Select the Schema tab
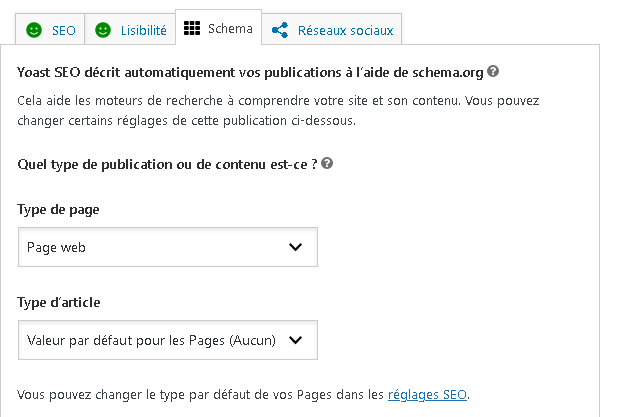 [x=218, y=27]
